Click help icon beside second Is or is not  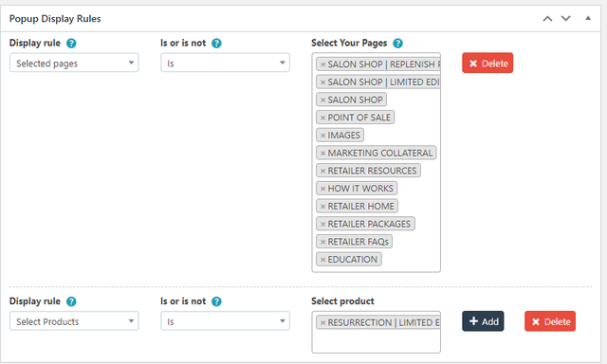(x=216, y=301)
